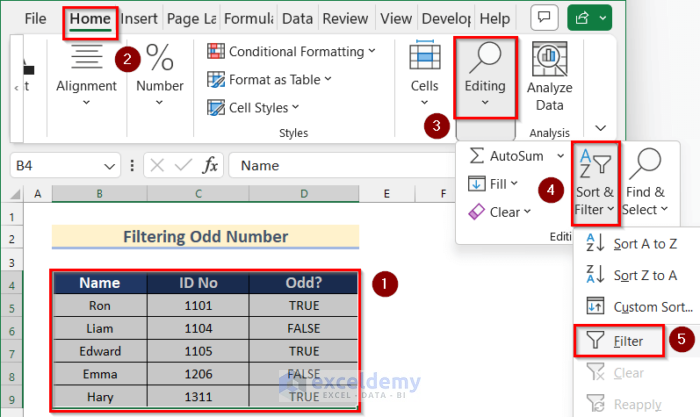Viewport: 700px width, 417px height.
Task: Open the Cells group icon
Action: point(425,54)
